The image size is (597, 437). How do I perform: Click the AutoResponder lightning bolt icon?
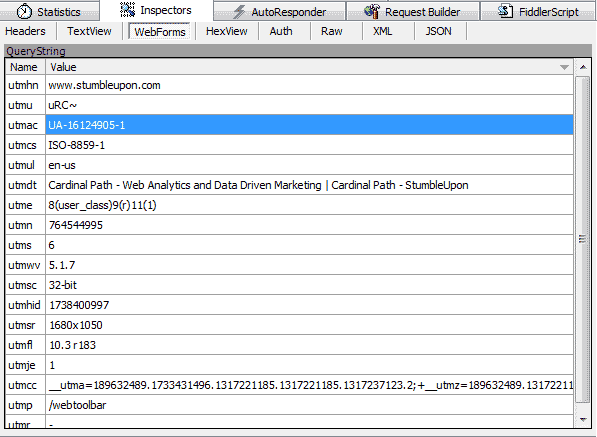coord(239,12)
